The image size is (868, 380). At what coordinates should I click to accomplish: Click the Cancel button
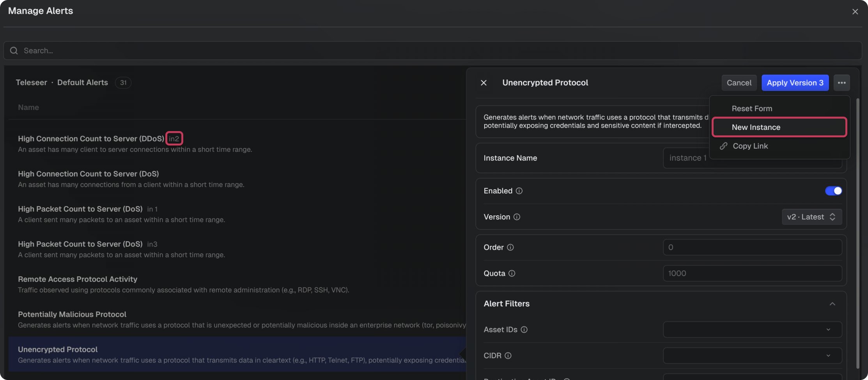click(739, 83)
